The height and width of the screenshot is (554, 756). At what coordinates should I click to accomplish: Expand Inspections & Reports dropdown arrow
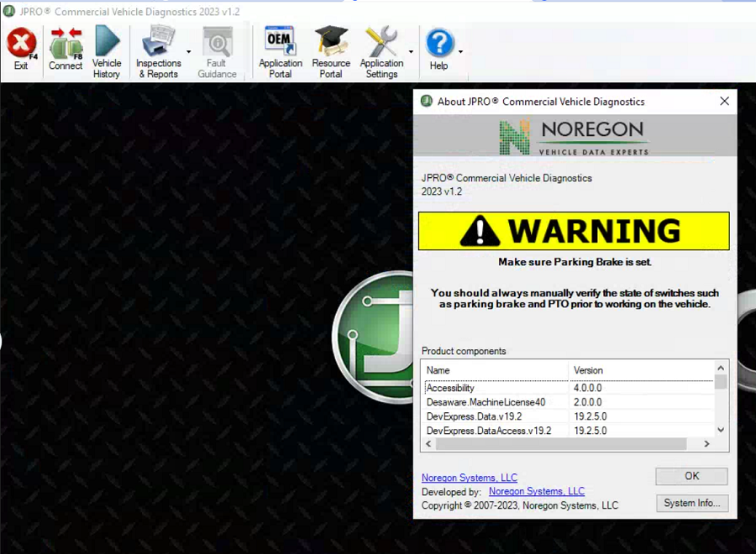[x=188, y=51]
